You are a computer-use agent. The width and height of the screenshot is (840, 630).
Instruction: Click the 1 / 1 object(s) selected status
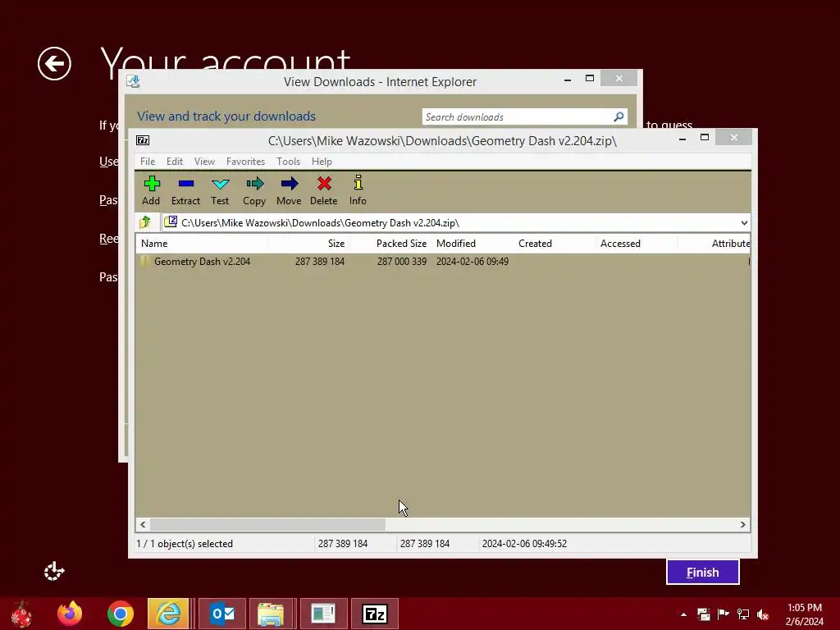[x=185, y=544]
